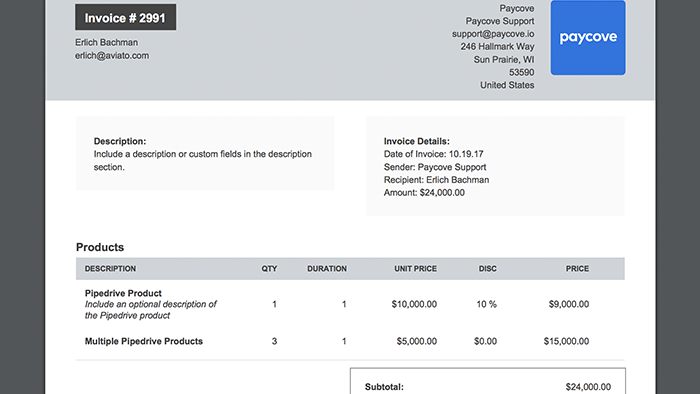Click the optional description text under Pipedrive Product
This screenshot has width=700, height=394.
[x=150, y=310]
